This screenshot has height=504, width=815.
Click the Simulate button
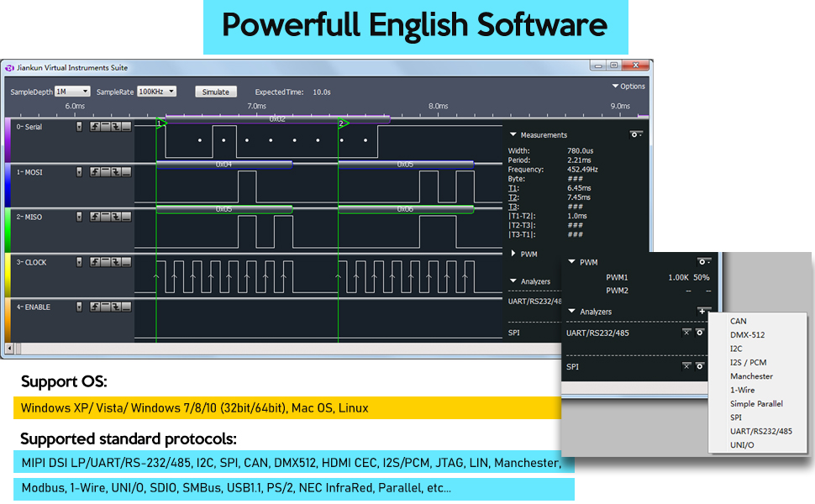(x=216, y=91)
